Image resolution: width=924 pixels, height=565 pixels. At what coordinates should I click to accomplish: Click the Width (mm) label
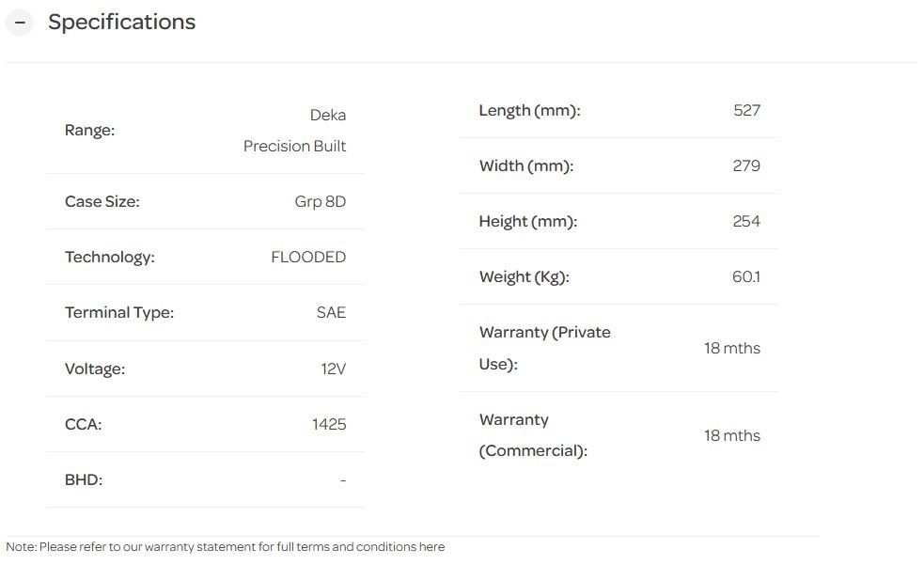(525, 165)
